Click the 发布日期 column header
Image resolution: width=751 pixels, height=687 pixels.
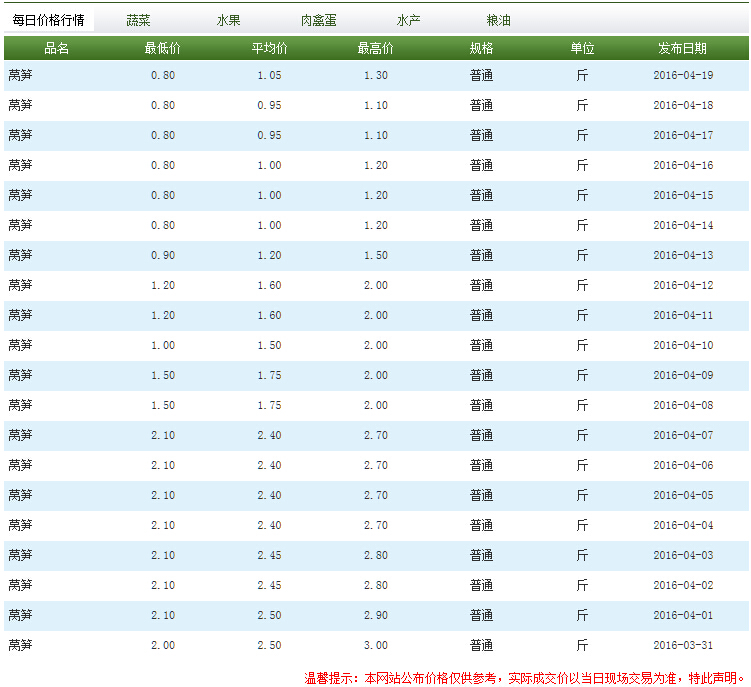683,48
